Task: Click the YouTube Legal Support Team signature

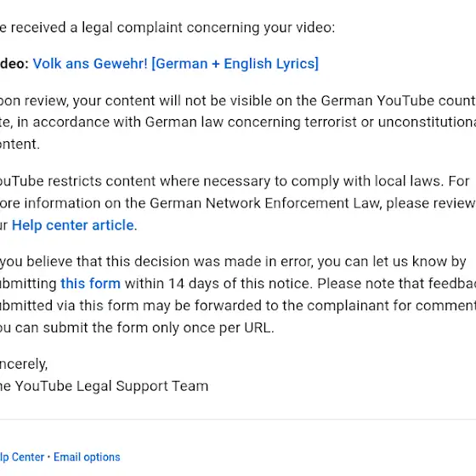Action: 104,386
